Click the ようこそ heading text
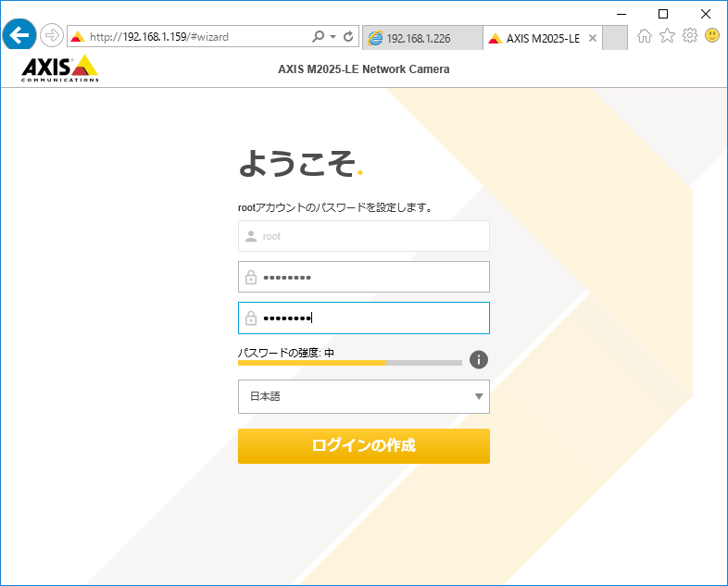 click(x=300, y=163)
